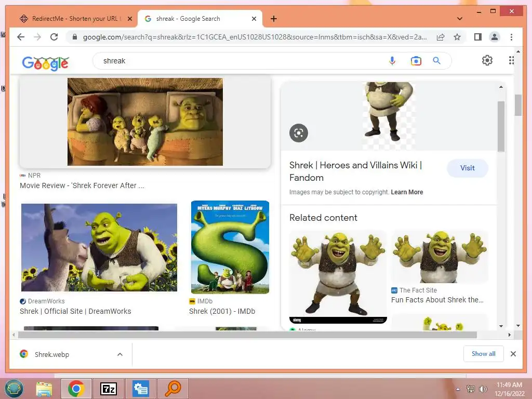Image resolution: width=532 pixels, height=399 pixels.
Task: Click the preview panel scroll down arrow
Action: (501, 326)
